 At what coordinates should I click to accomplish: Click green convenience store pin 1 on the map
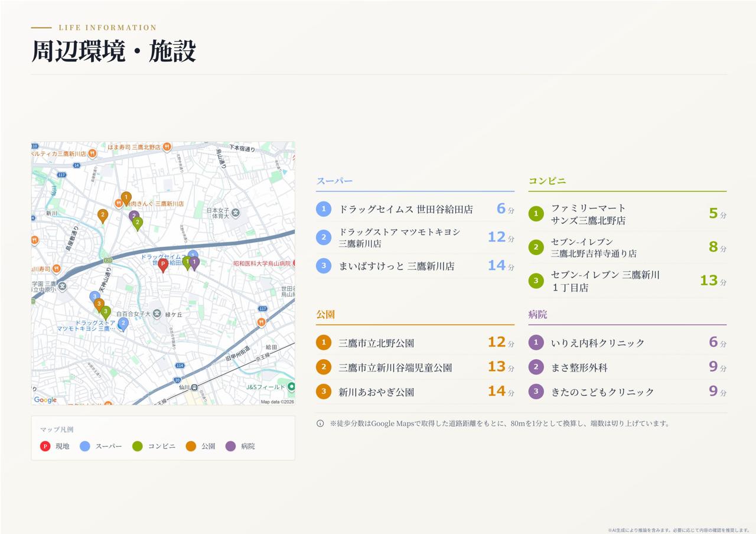pyautogui.click(x=187, y=262)
